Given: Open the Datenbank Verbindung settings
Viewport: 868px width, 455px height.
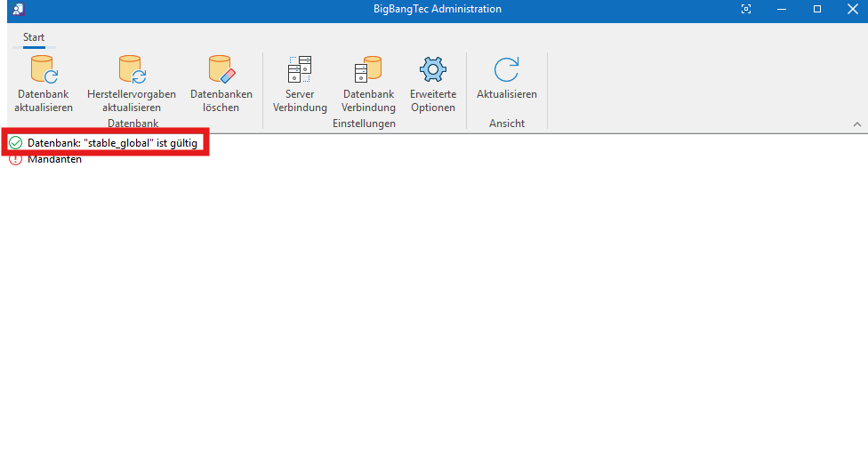Looking at the screenshot, I should (x=368, y=69).
